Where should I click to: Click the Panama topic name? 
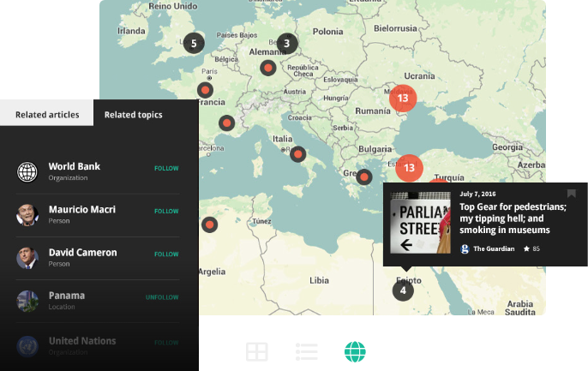coord(67,296)
